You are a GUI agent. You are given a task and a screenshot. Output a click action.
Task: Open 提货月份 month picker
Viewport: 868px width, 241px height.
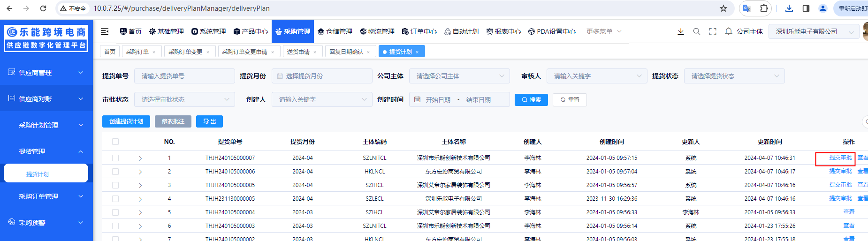(321, 76)
